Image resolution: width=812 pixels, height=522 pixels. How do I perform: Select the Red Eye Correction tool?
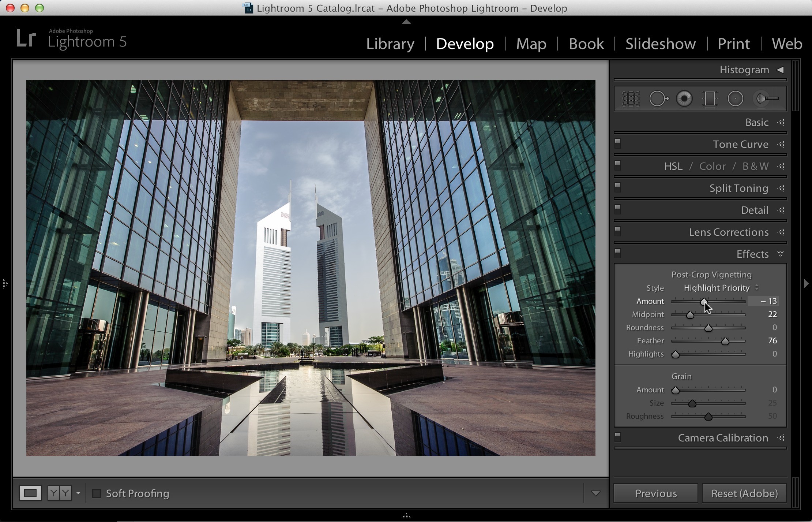684,98
